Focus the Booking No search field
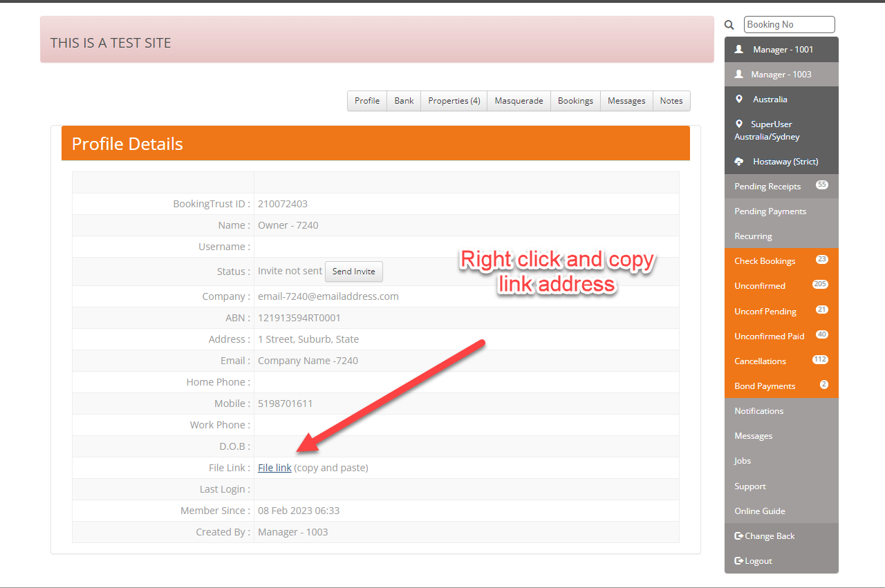The image size is (885, 588). click(789, 25)
